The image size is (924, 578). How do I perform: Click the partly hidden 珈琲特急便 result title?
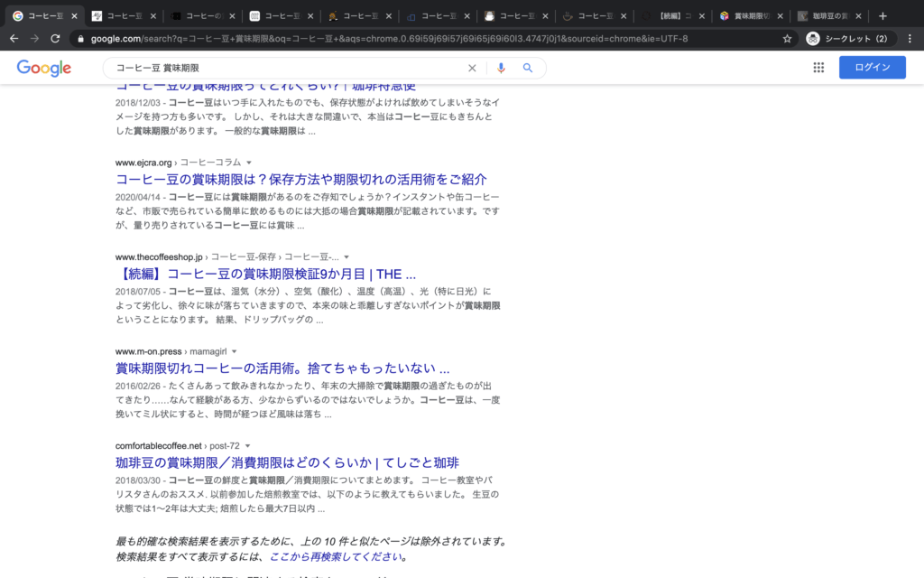pos(266,88)
